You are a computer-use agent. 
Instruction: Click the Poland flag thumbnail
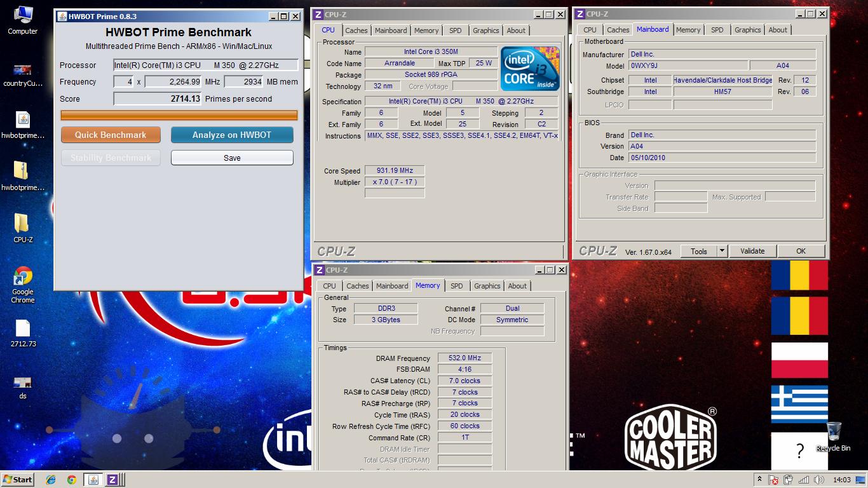pos(799,360)
